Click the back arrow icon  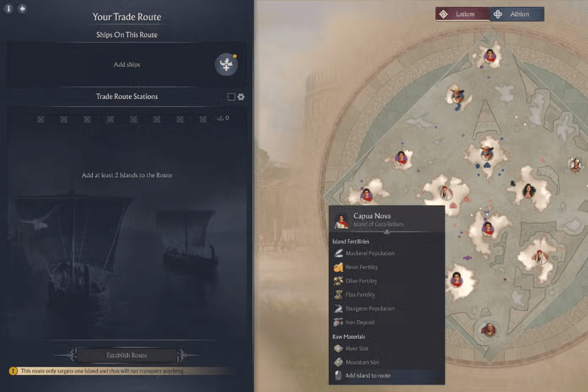tap(23, 8)
